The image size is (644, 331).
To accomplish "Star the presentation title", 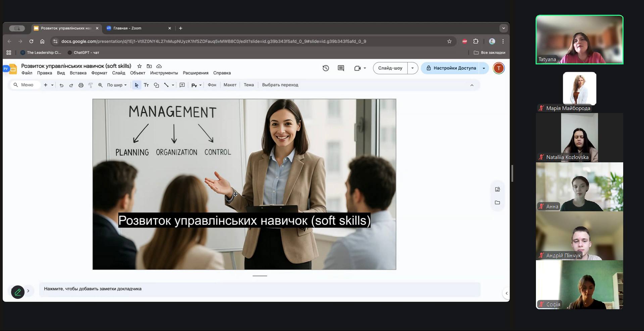I will pyautogui.click(x=140, y=66).
